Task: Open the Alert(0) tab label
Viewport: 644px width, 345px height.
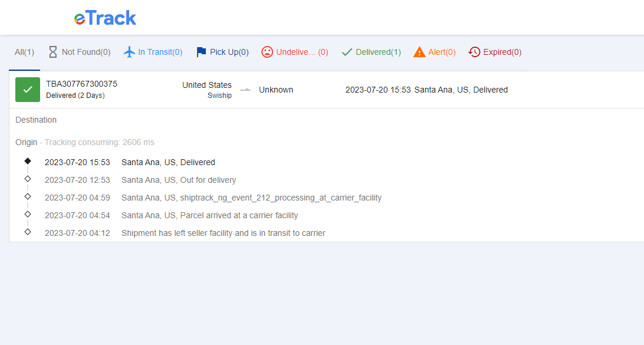Action: 442,52
